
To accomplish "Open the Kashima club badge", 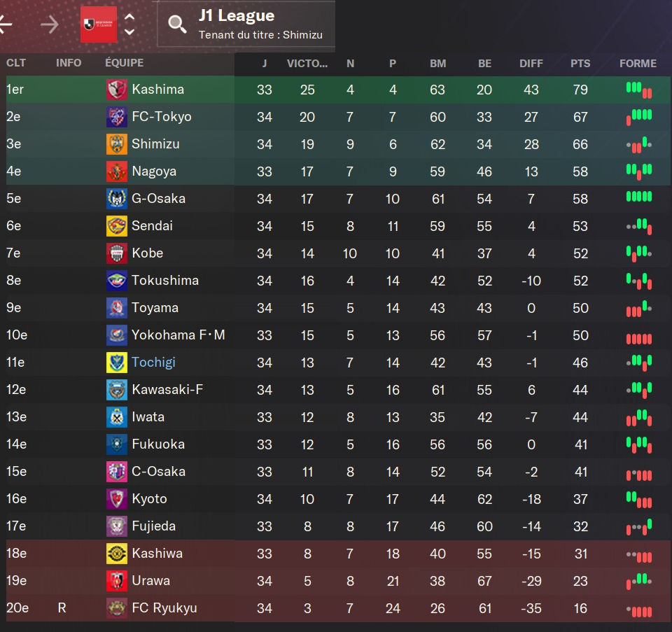I will [x=116, y=90].
